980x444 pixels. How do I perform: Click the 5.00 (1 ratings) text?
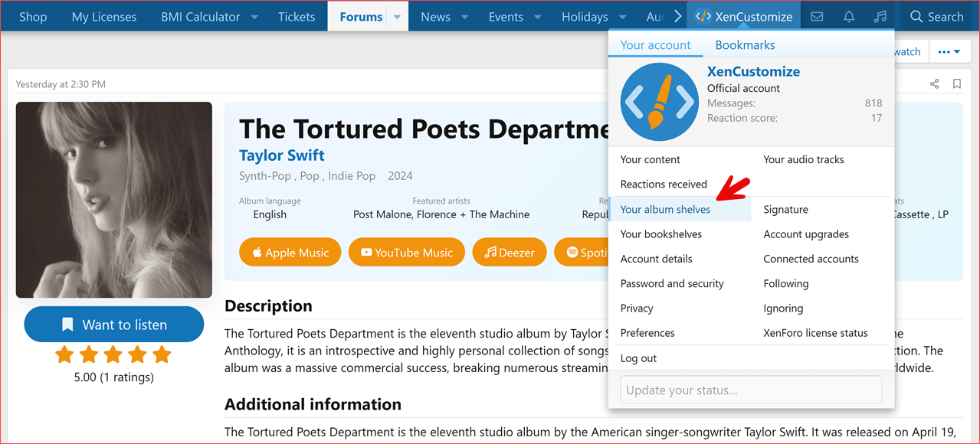tap(114, 377)
